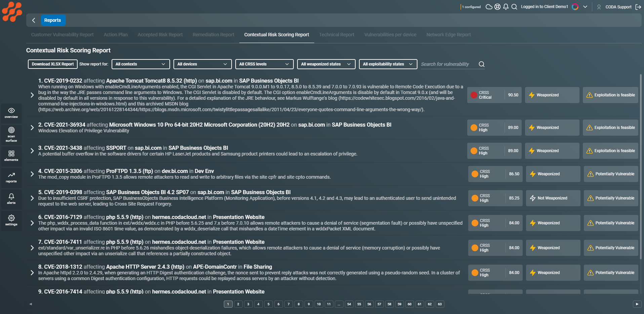
Task: Log out using the exit icon
Action: [638, 7]
